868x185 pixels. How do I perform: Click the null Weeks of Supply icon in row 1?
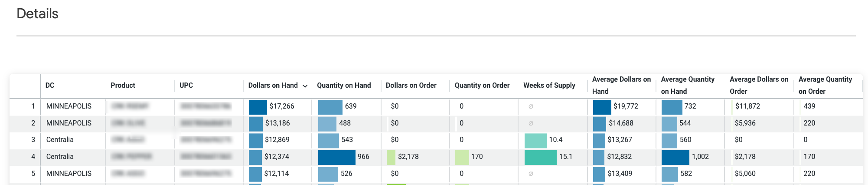click(x=531, y=106)
